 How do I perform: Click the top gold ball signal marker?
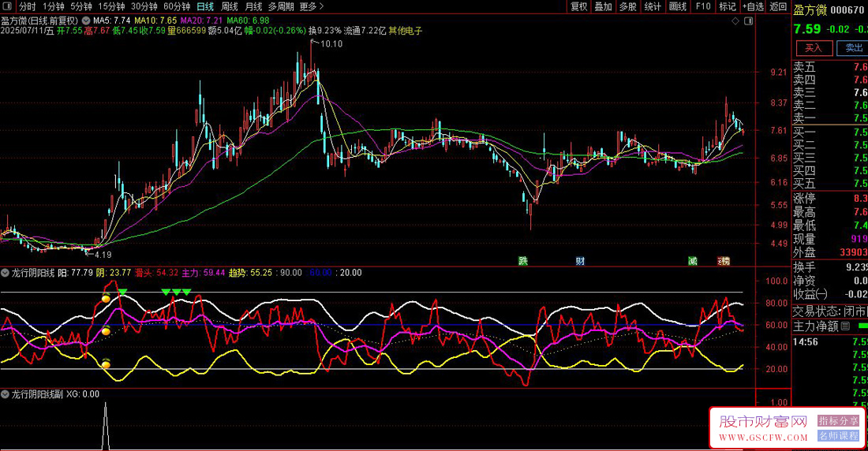(106, 299)
